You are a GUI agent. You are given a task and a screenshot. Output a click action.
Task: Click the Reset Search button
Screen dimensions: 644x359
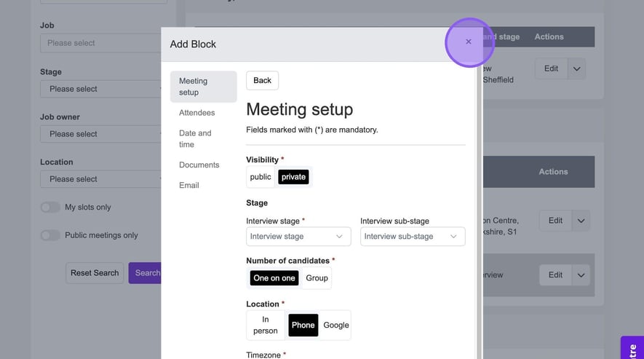pos(95,273)
